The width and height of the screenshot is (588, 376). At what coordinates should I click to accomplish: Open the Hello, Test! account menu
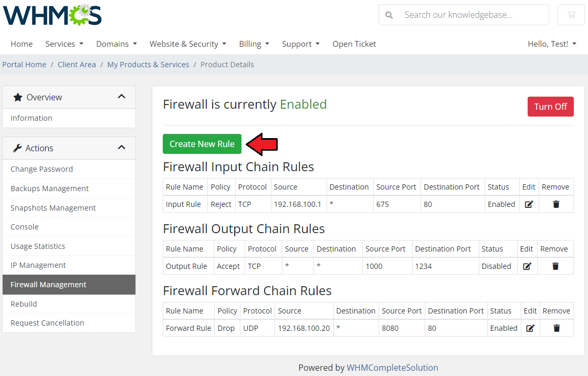coord(552,44)
